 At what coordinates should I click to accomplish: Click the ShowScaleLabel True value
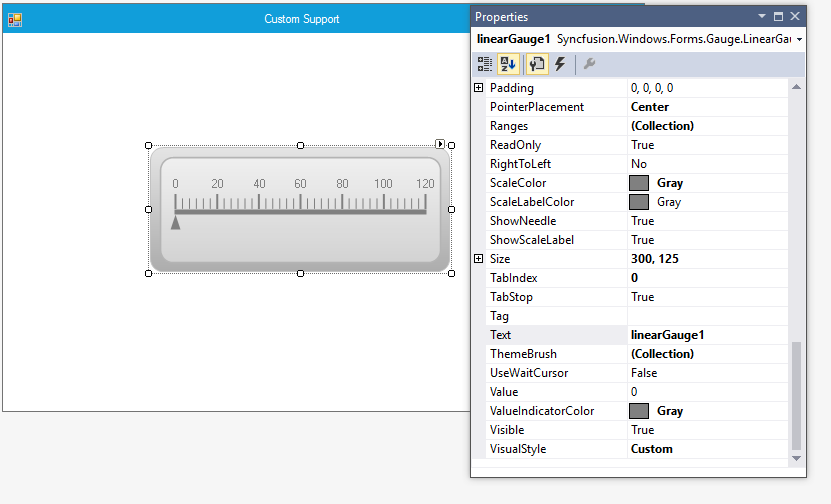[x=642, y=240]
